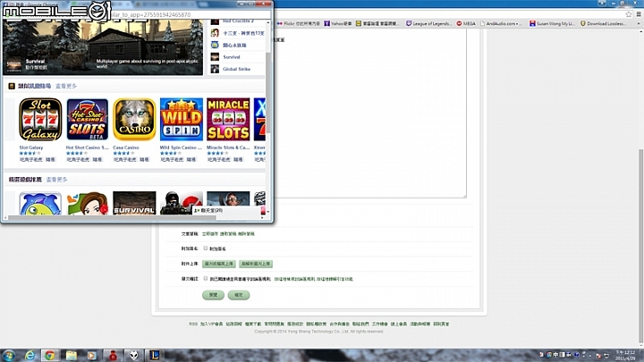Click the Slot Galaxy title text

(30, 147)
